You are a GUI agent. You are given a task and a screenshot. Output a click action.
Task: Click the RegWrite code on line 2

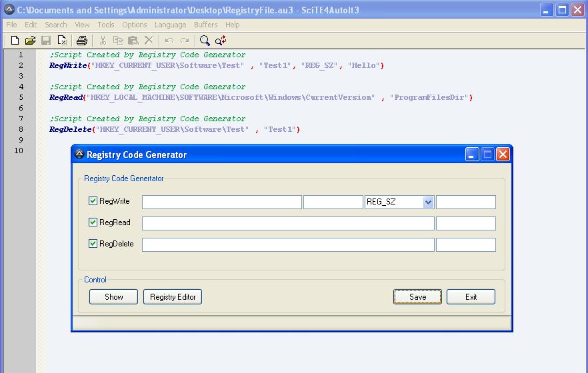tap(217, 65)
